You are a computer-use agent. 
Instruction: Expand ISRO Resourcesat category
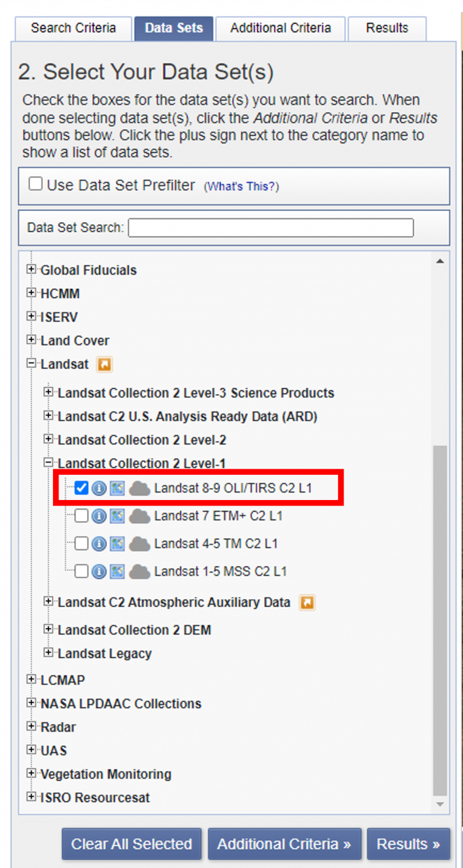click(x=31, y=797)
